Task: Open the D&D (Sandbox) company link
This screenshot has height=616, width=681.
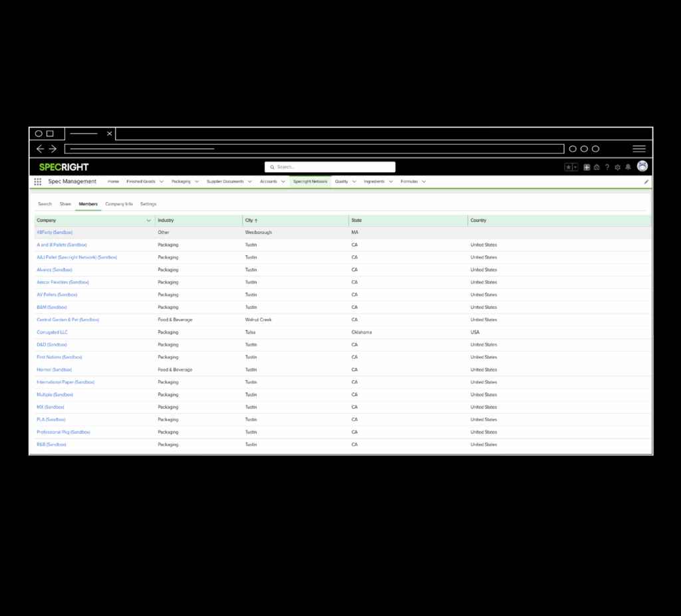Action: coord(52,345)
